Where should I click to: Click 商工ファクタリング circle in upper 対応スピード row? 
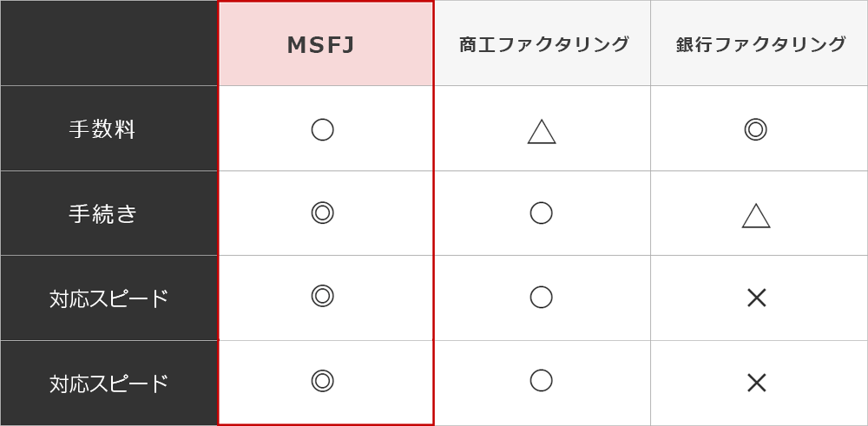(541, 297)
